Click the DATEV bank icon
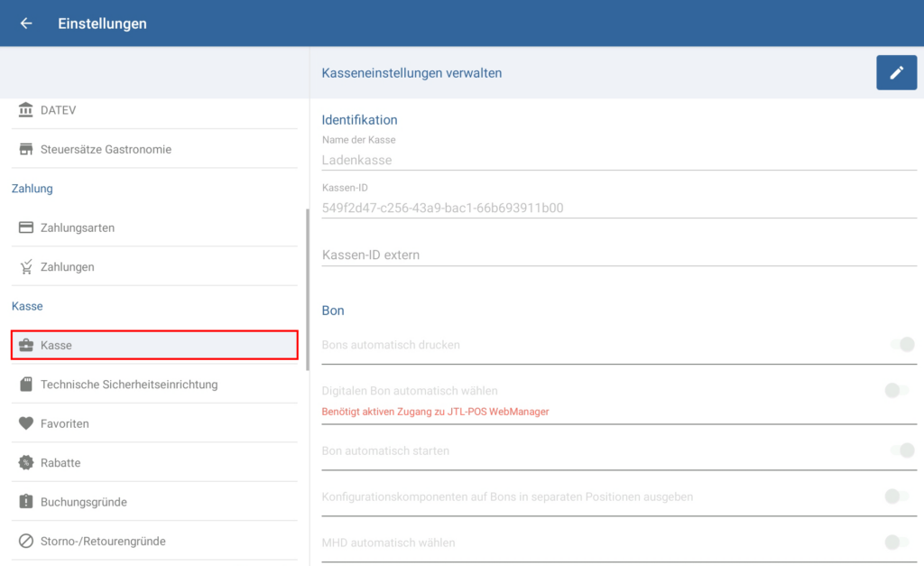 [26, 110]
